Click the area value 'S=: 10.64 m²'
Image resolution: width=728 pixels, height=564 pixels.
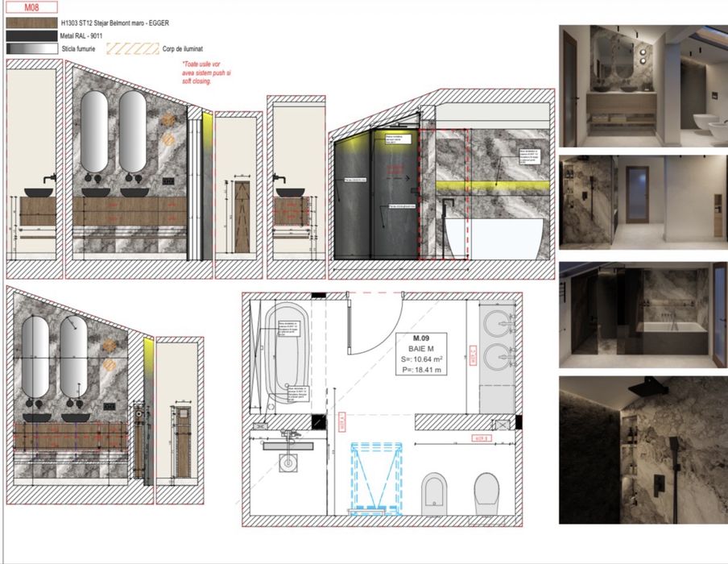pyautogui.click(x=421, y=359)
